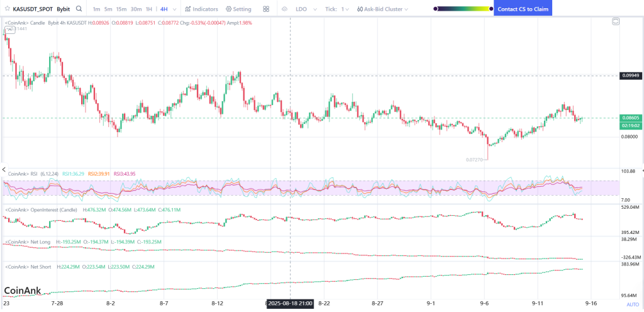
Task: Switch to the 1m timeframe
Action: click(96, 9)
